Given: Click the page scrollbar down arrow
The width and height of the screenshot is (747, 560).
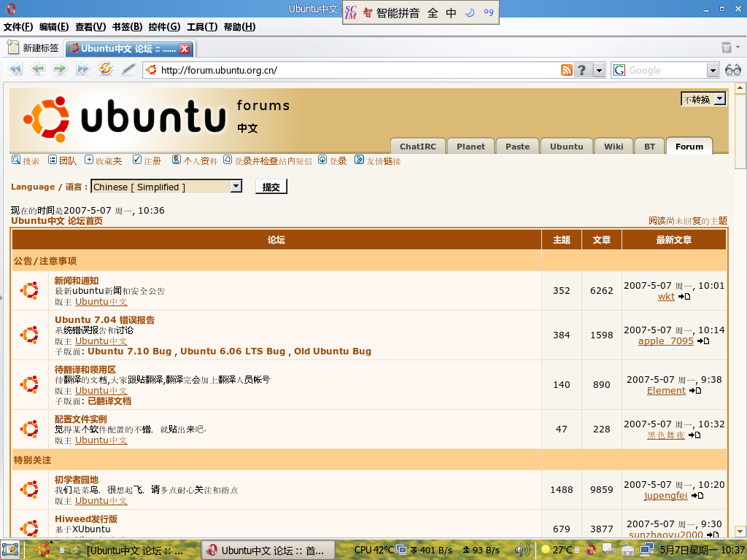Looking at the screenshot, I should click(740, 532).
